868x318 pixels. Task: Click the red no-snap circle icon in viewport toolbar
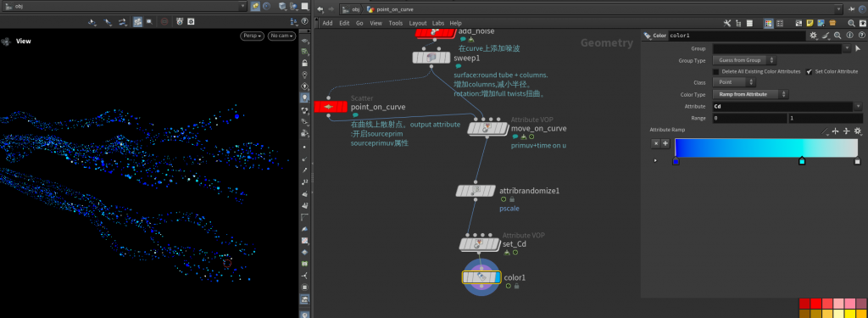pos(164,21)
